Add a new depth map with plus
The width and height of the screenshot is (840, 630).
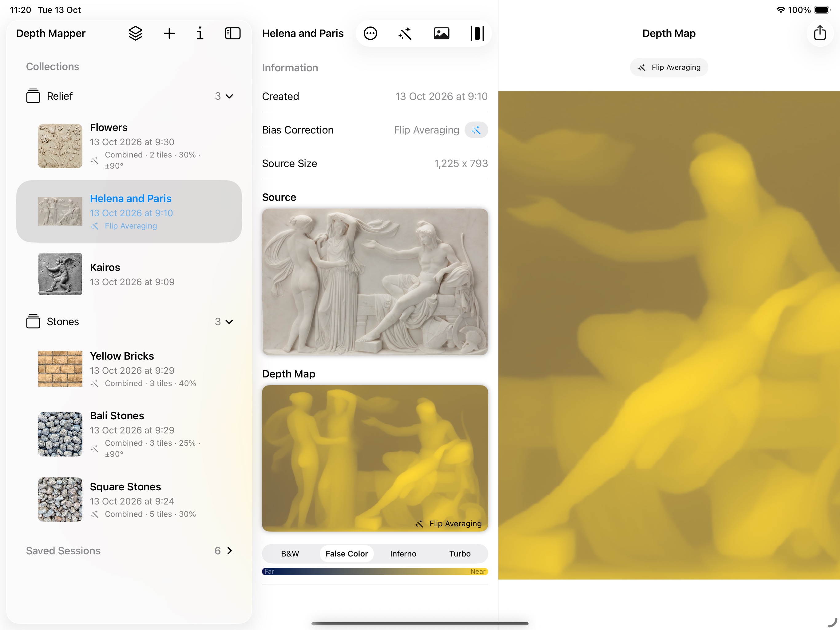[169, 34]
